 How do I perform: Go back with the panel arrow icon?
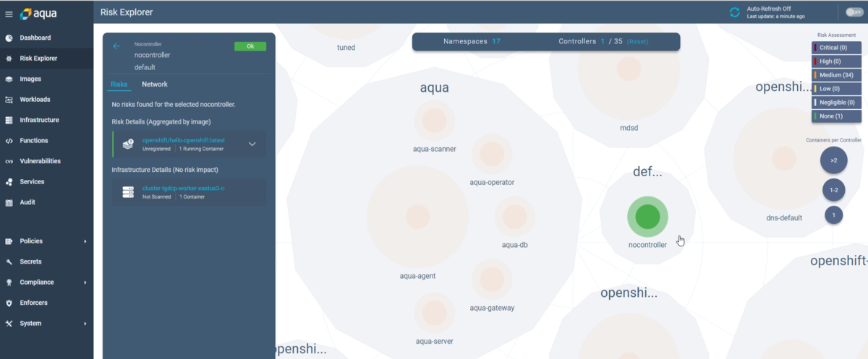(116, 46)
